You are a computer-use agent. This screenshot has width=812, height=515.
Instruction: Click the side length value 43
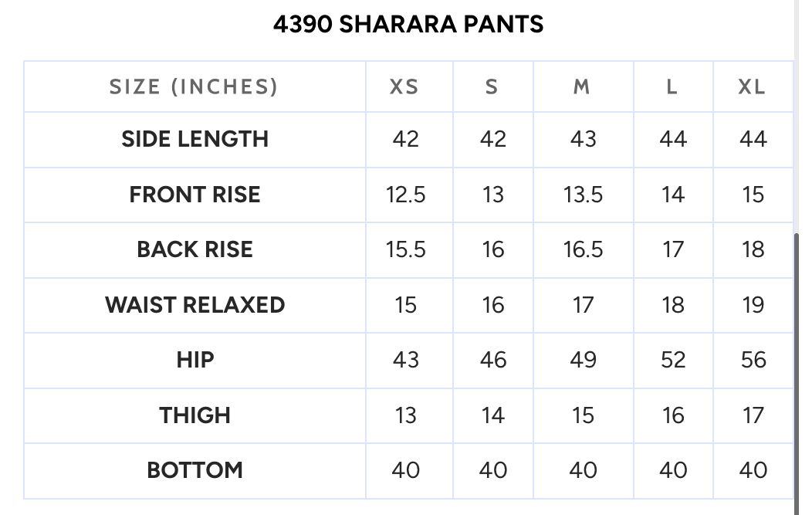(583, 140)
